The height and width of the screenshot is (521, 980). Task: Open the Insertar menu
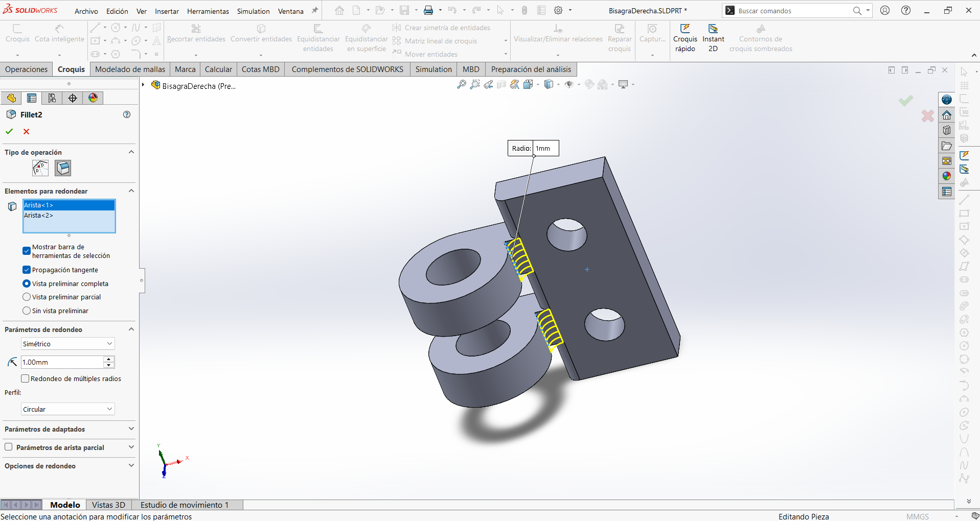tap(167, 11)
